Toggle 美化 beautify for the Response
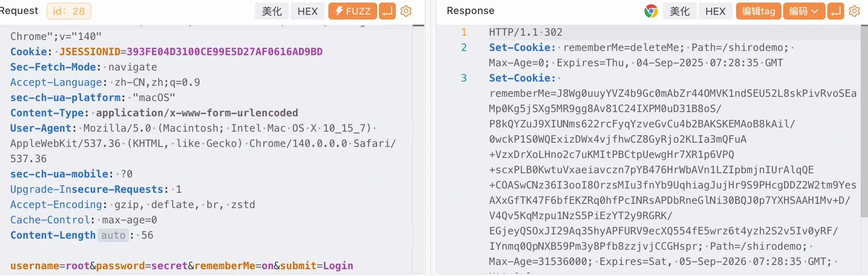The height and width of the screenshot is (276, 868). pyautogui.click(x=680, y=11)
